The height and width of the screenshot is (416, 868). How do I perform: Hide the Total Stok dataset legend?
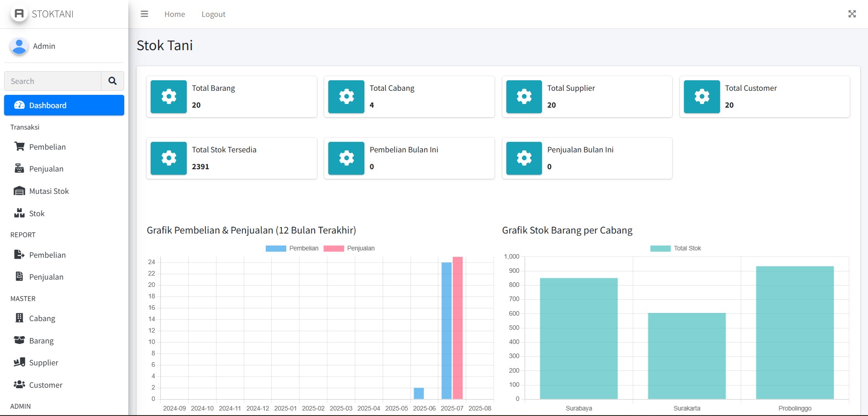676,249
